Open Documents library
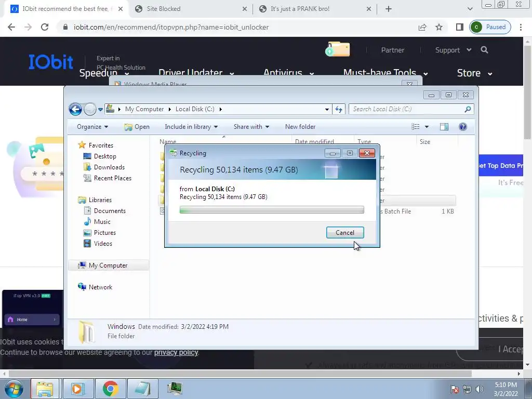This screenshot has height=399, width=532. (x=110, y=211)
